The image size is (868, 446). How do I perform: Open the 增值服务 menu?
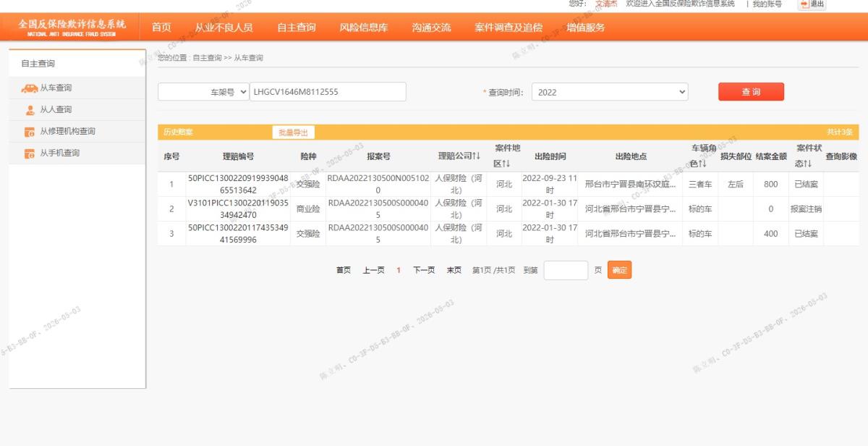tap(586, 28)
